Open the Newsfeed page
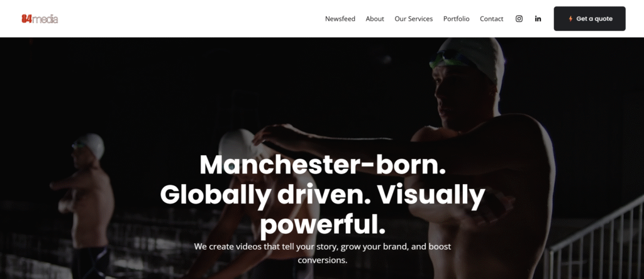The height and width of the screenshot is (279, 644). (x=340, y=19)
